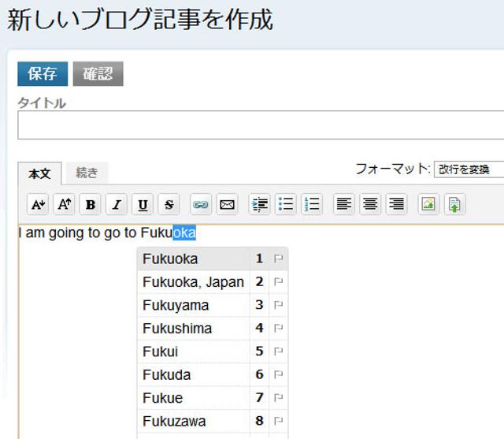
Task: Toggle underline formatting
Action: click(143, 204)
